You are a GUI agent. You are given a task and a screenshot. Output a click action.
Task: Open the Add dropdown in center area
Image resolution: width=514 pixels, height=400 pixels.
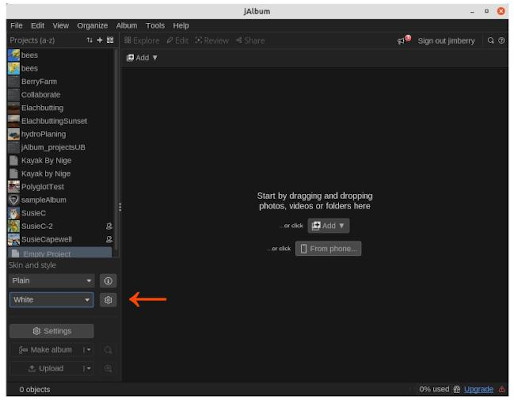coord(328,226)
